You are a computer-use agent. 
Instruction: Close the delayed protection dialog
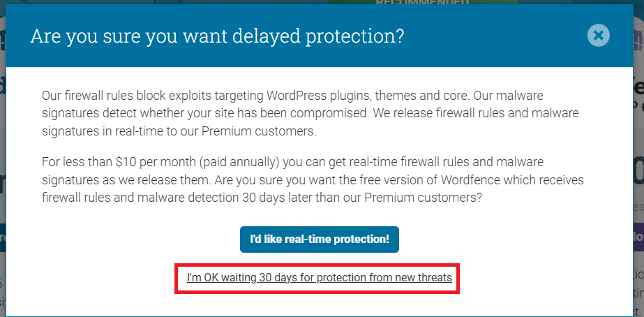tap(599, 36)
